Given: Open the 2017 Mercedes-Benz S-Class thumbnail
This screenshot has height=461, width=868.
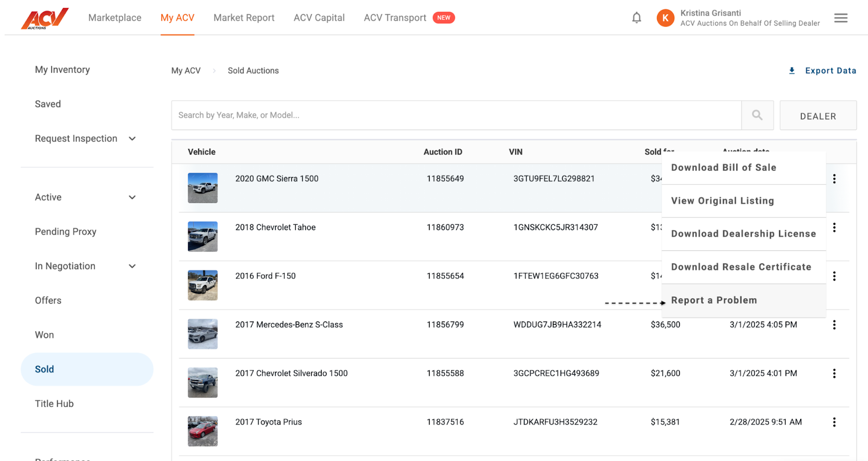Looking at the screenshot, I should point(202,334).
